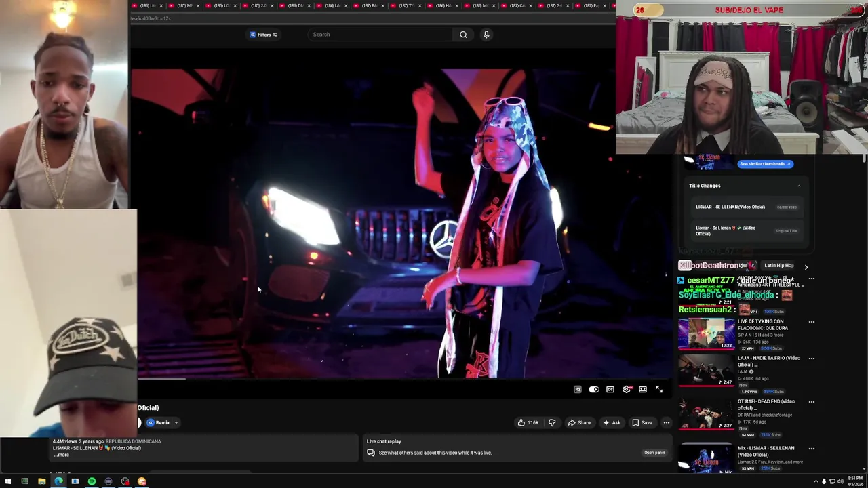Open more actions menu beside Save

click(667, 423)
